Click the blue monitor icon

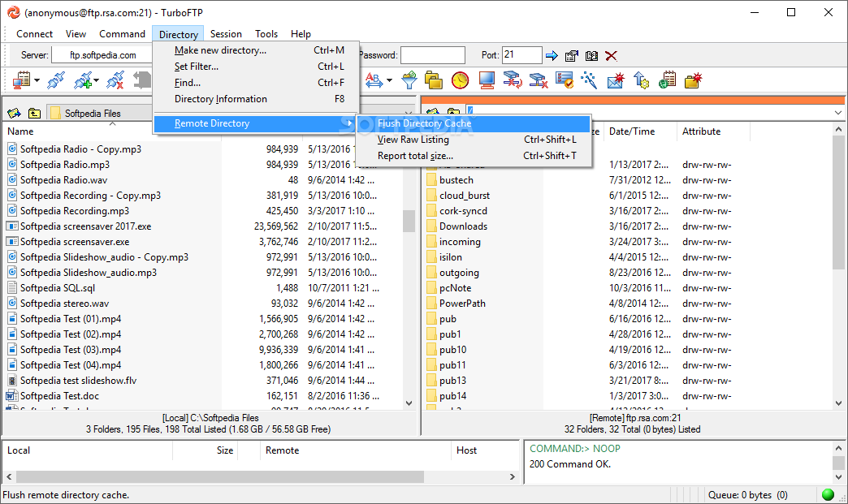click(487, 80)
